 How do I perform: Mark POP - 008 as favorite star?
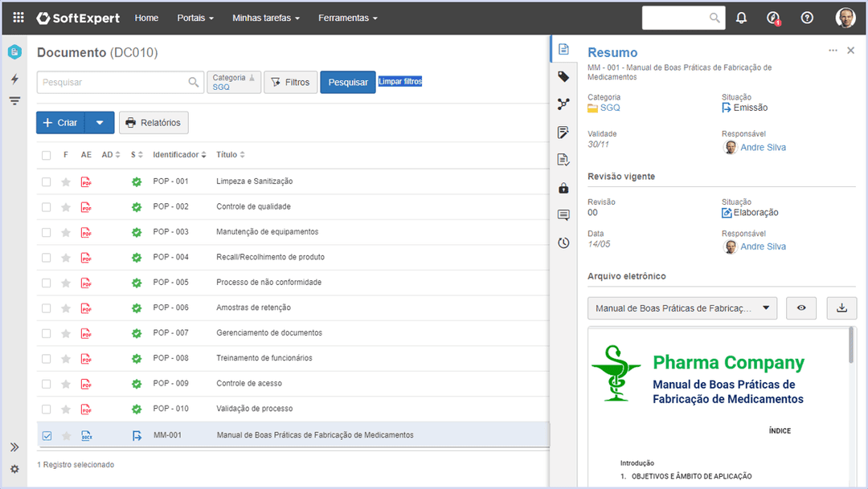(66, 359)
